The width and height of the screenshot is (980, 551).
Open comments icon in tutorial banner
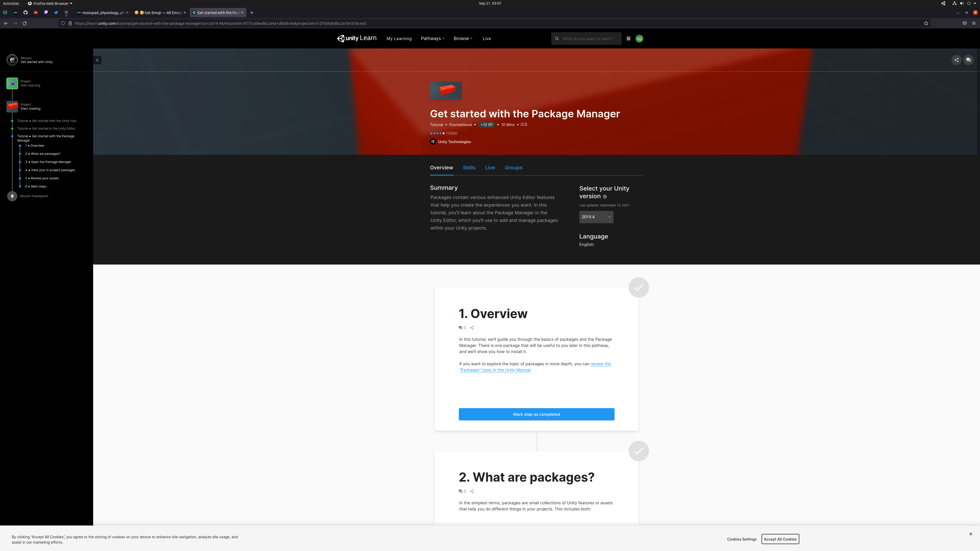pyautogui.click(x=969, y=60)
